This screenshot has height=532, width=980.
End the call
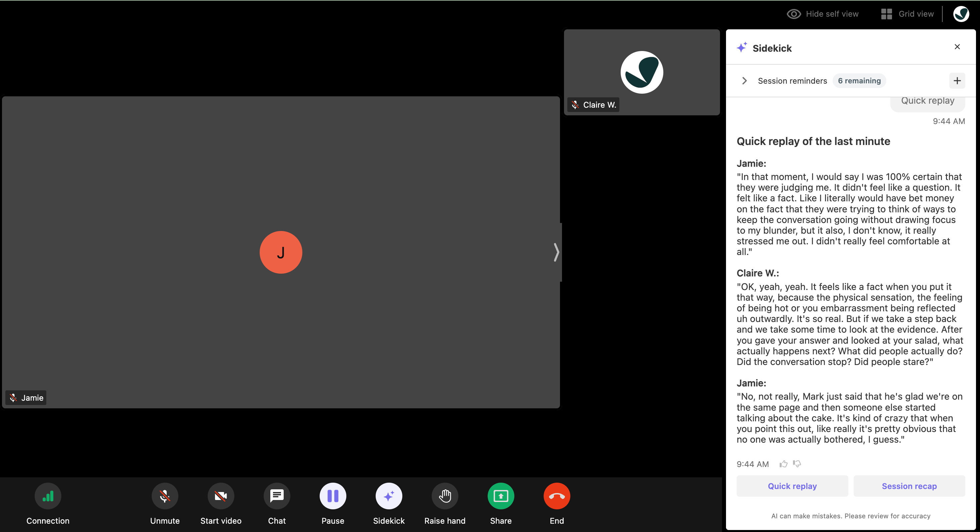click(557, 496)
